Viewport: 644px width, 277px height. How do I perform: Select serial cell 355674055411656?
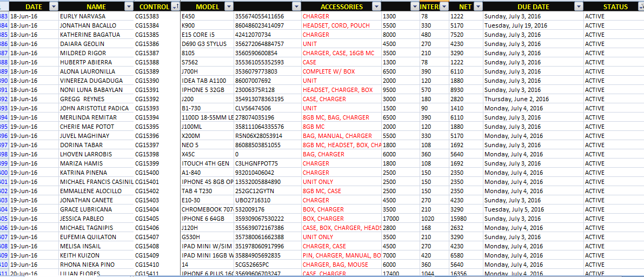(267, 16)
